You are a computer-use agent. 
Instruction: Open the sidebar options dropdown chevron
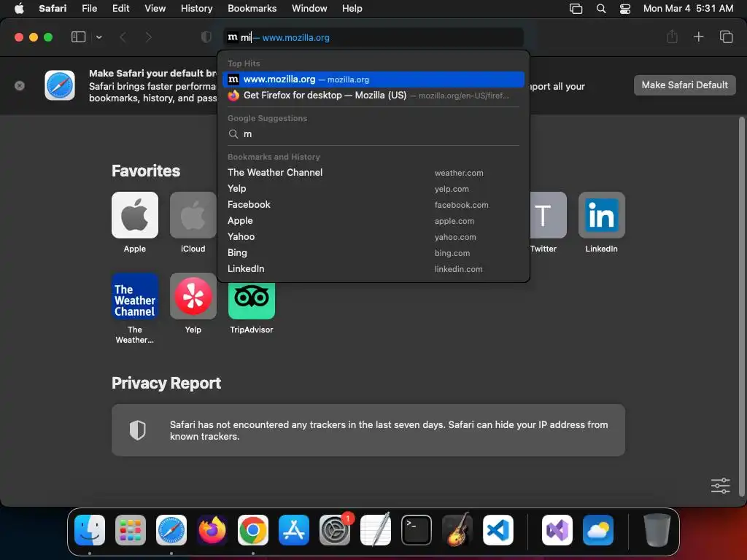click(98, 37)
